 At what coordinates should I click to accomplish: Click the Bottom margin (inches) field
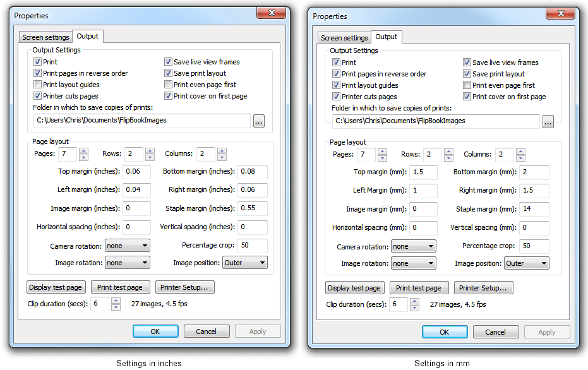pyautogui.click(x=253, y=172)
